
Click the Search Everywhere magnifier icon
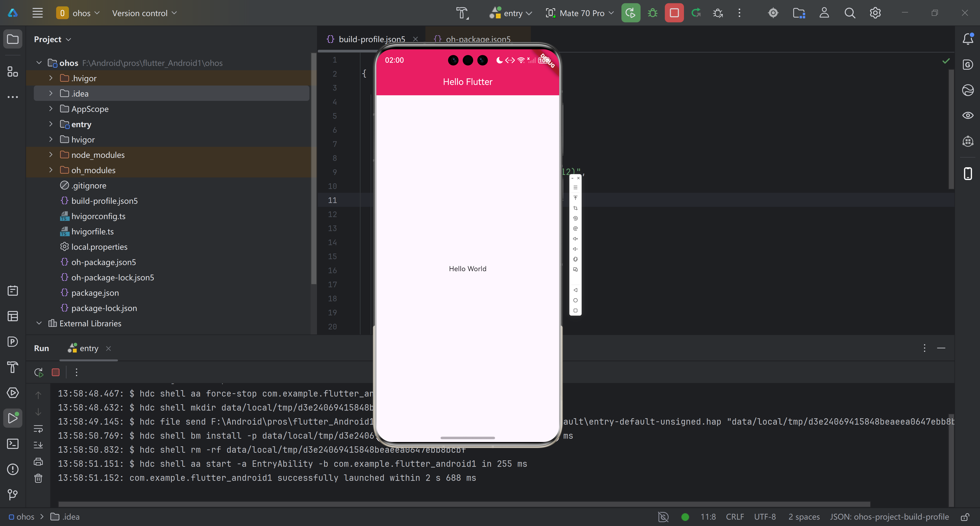850,13
